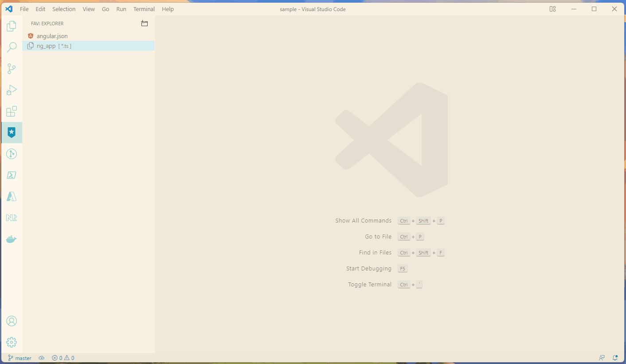
Task: Select angular.json in favorites list
Action: (89, 36)
